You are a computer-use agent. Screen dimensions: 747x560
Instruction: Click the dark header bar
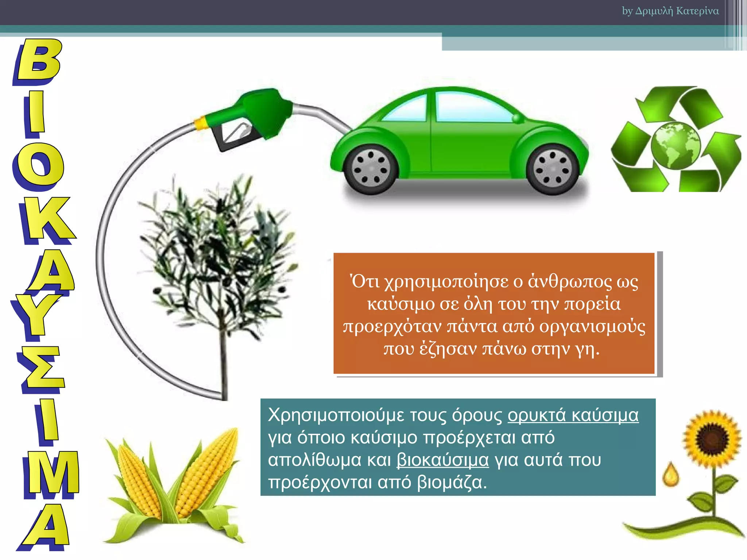(292, 12)
